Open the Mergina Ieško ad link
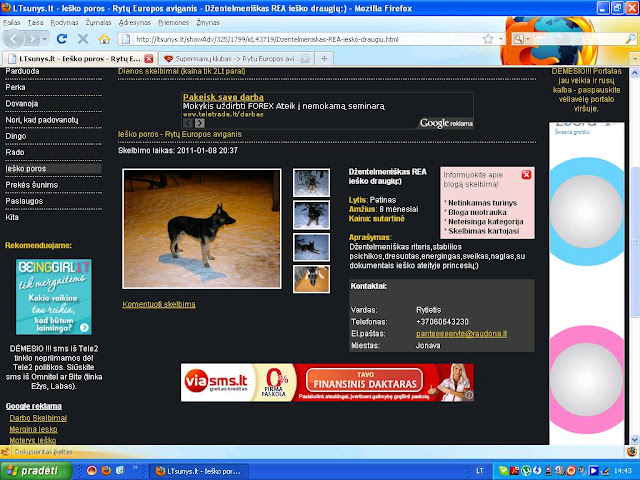The image size is (640, 480). [x=33, y=429]
